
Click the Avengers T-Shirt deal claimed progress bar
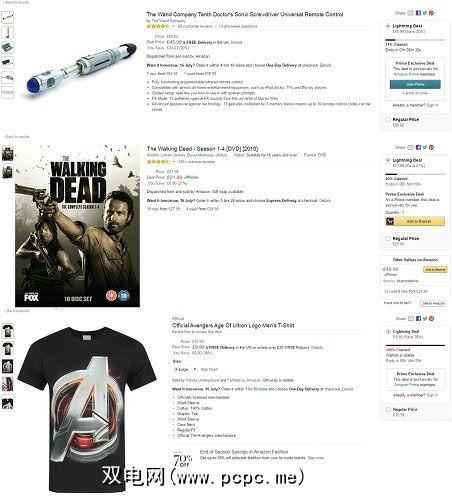click(415, 345)
